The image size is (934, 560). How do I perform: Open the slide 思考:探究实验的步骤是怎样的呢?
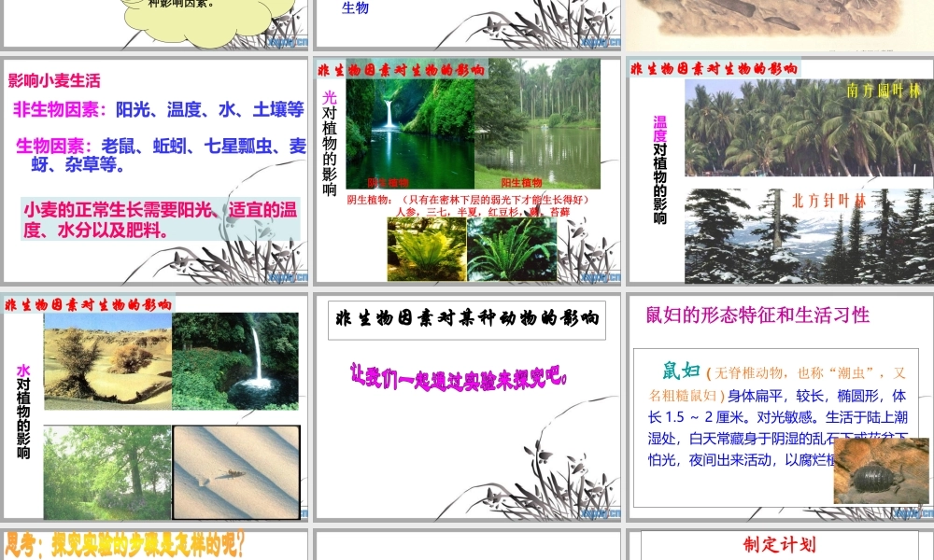point(154,544)
